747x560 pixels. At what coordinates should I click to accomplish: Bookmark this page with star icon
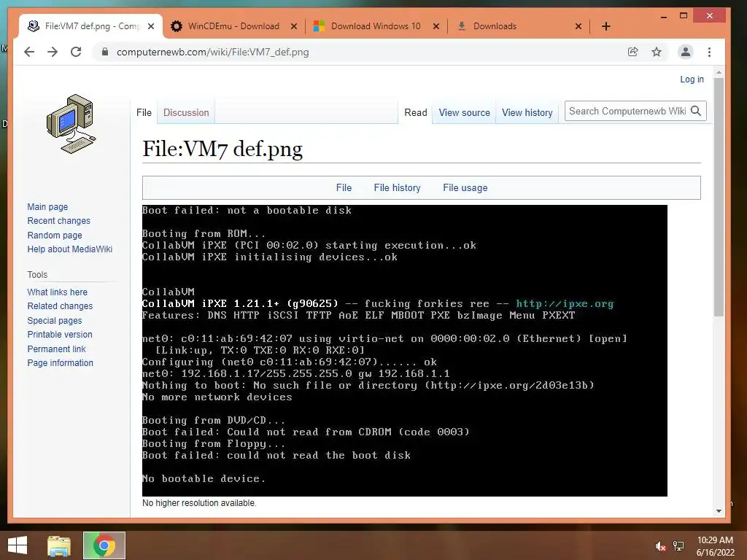(x=657, y=52)
